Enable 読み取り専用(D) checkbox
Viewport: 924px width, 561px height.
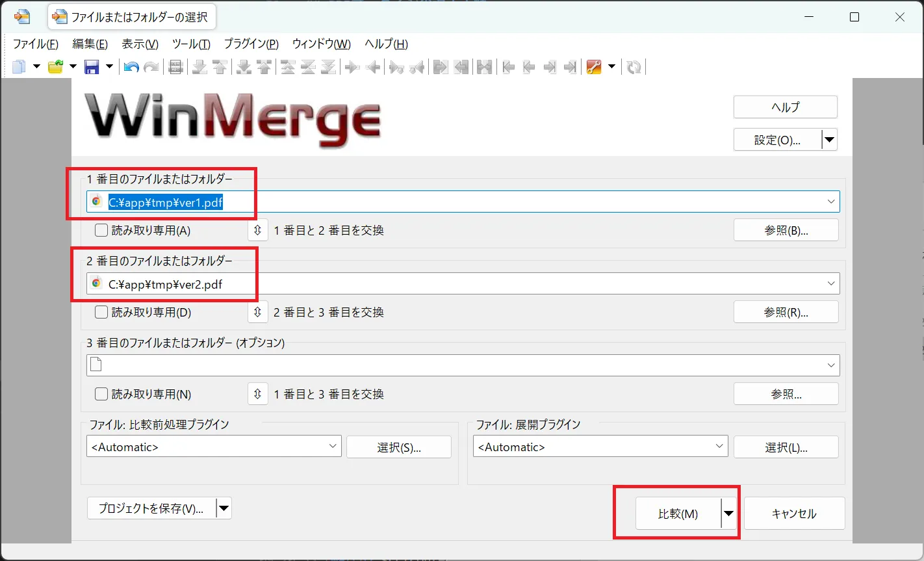coord(101,312)
